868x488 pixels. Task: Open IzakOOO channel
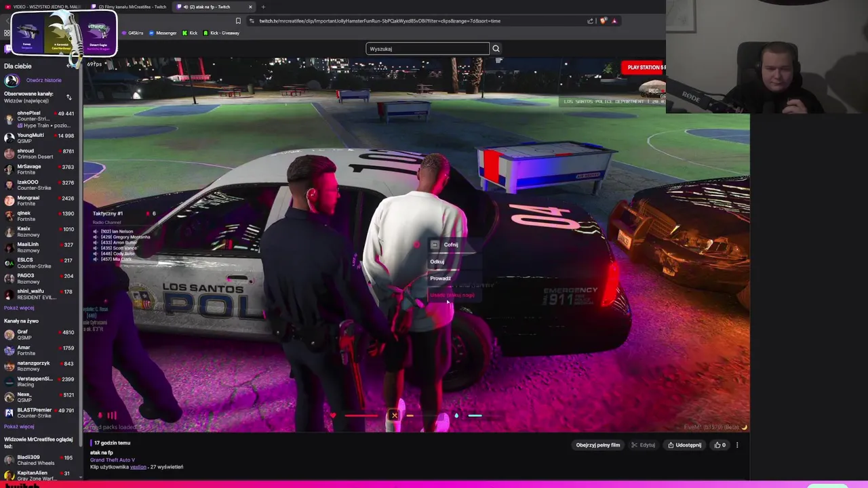[41, 185]
